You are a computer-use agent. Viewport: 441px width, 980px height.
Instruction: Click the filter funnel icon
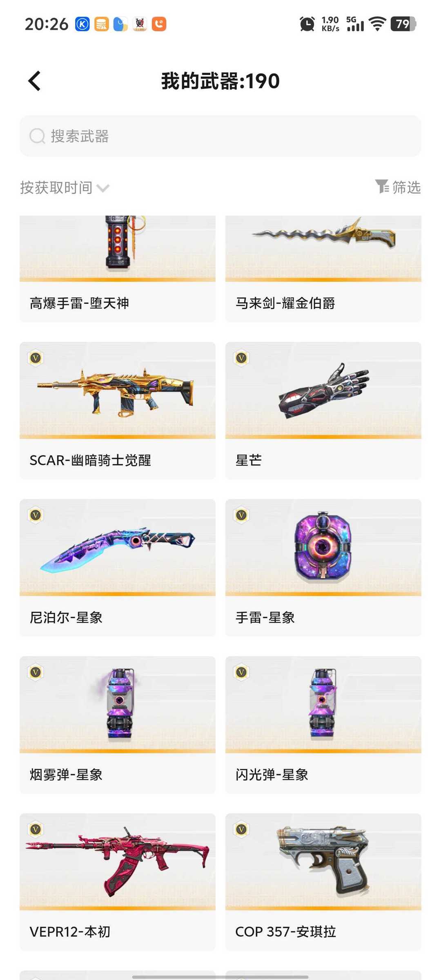[x=382, y=187]
